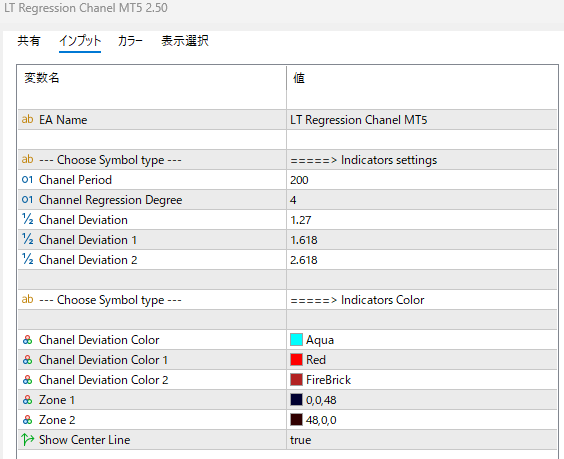Click the fraction icon beside Chanel Deviation 2
The image size is (564, 459).
tap(28, 260)
